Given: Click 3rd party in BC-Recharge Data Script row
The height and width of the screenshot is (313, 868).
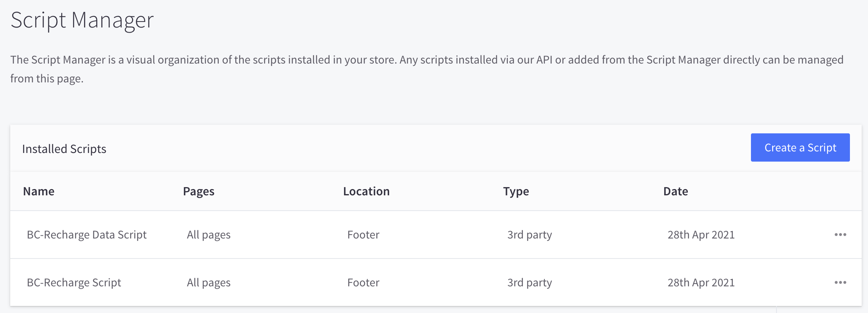Looking at the screenshot, I should click(529, 235).
